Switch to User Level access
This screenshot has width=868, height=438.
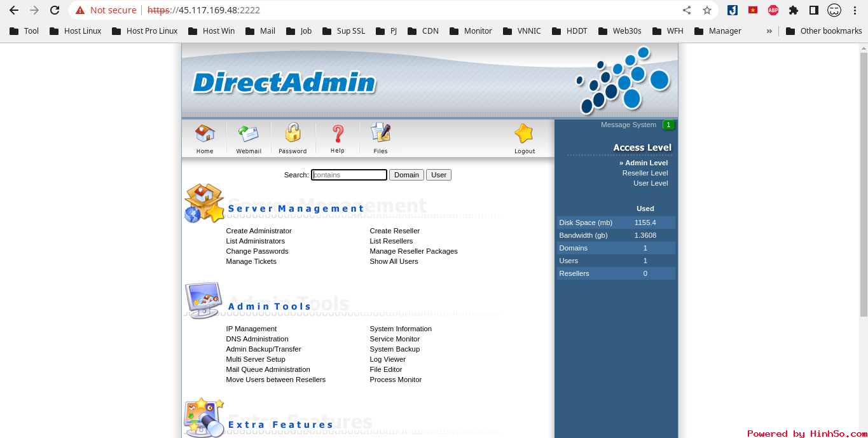[651, 183]
